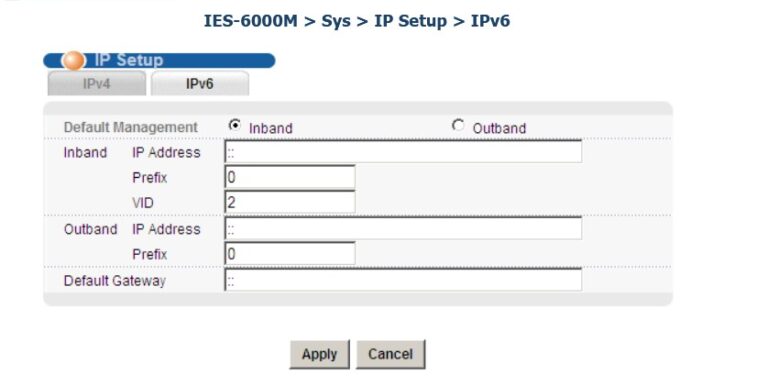The width and height of the screenshot is (768, 386).
Task: Click the breadcrumb title IES-6000M > Sys > IP Setup > IPv6
Action: pos(357,21)
